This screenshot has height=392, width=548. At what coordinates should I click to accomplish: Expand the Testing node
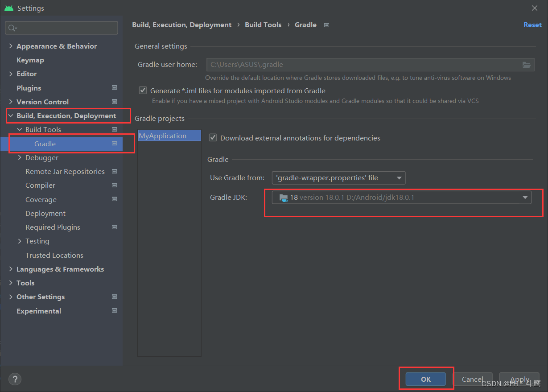pos(20,241)
